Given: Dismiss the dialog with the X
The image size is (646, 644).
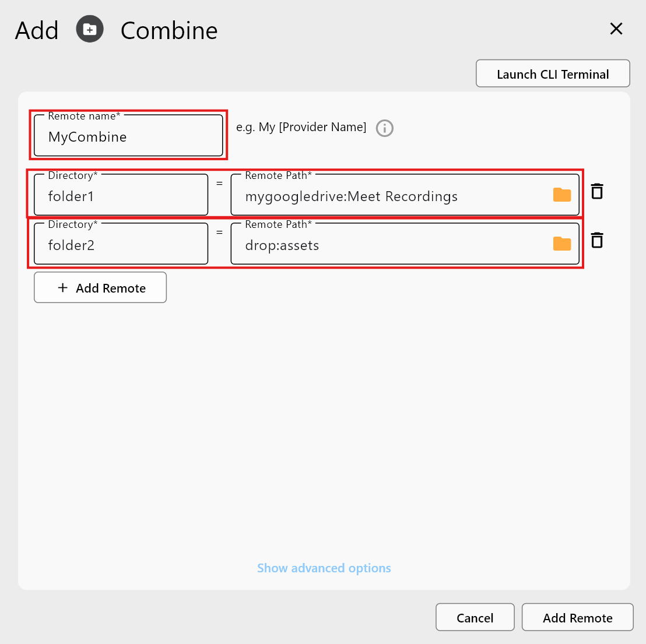Looking at the screenshot, I should (x=616, y=29).
